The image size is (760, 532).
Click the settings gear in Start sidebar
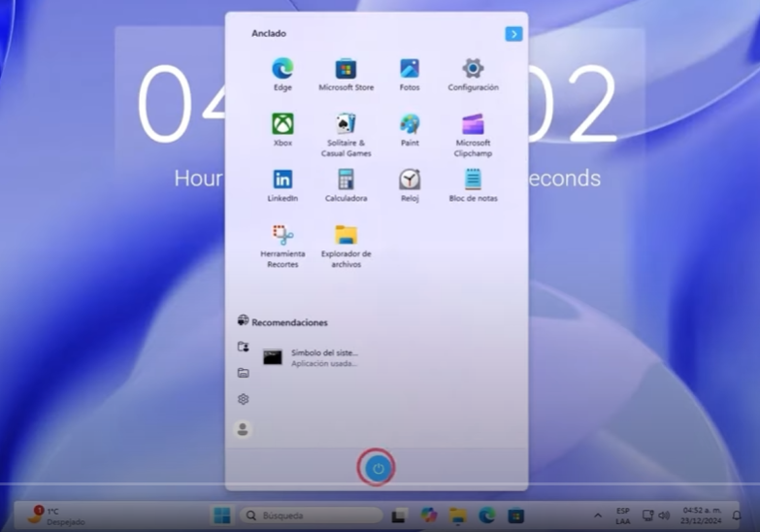pyautogui.click(x=244, y=399)
